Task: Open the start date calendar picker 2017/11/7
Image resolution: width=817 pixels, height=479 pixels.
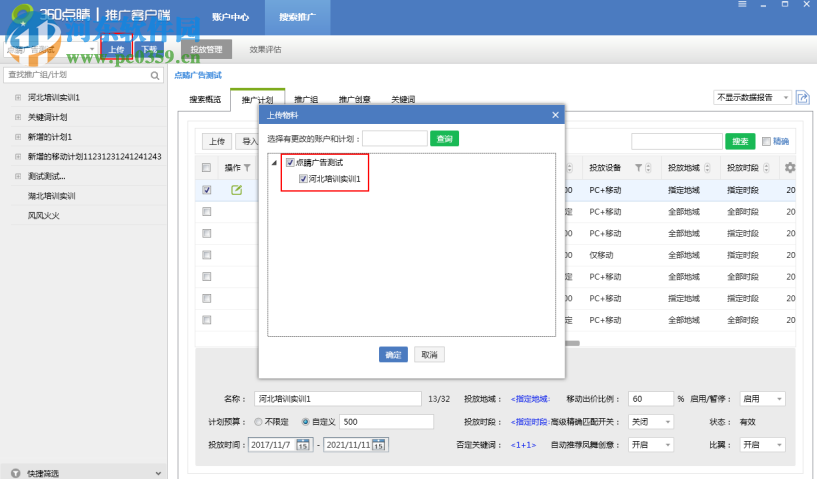Action: [x=302, y=445]
